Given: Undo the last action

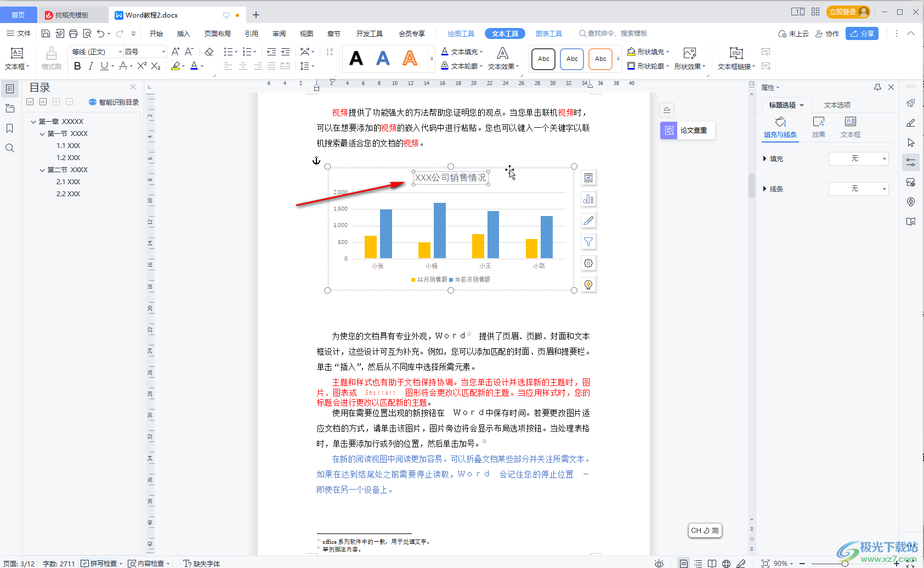Looking at the screenshot, I should coord(100,33).
